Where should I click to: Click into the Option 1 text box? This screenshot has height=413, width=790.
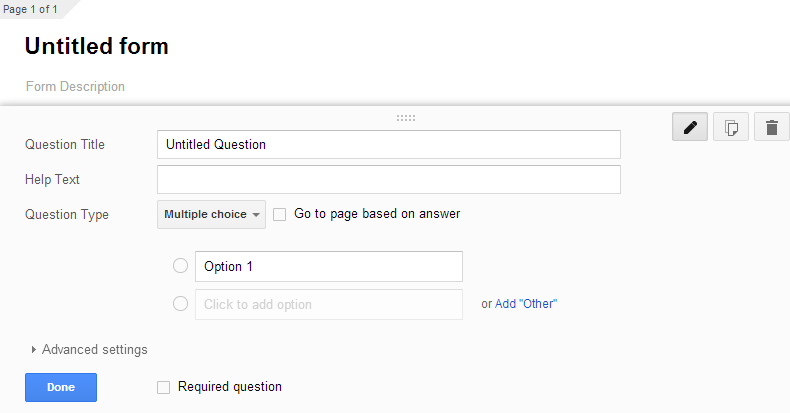pos(328,266)
